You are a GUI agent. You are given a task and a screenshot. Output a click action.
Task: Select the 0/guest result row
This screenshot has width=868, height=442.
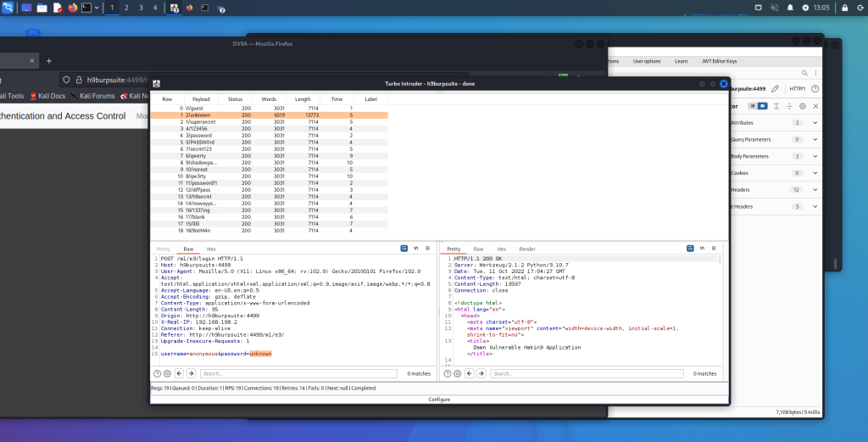[x=269, y=109]
